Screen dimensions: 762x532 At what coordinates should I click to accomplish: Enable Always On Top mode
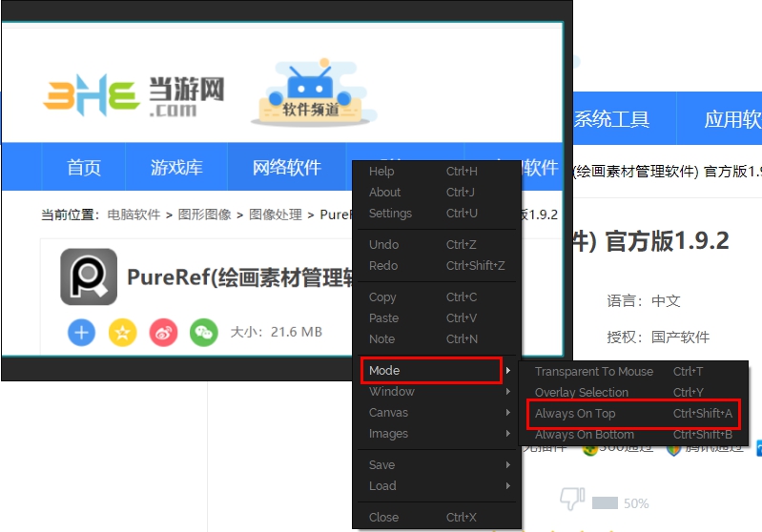point(633,414)
